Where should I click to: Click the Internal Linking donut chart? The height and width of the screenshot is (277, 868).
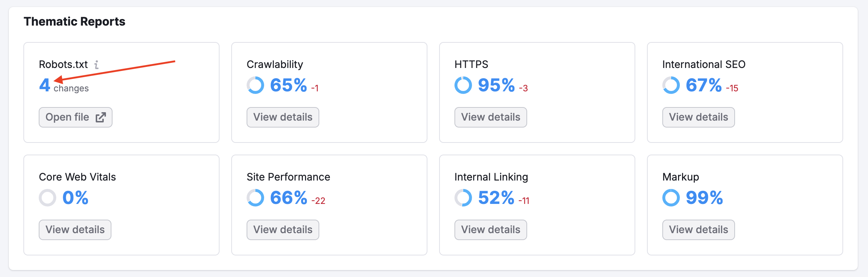coord(463,198)
